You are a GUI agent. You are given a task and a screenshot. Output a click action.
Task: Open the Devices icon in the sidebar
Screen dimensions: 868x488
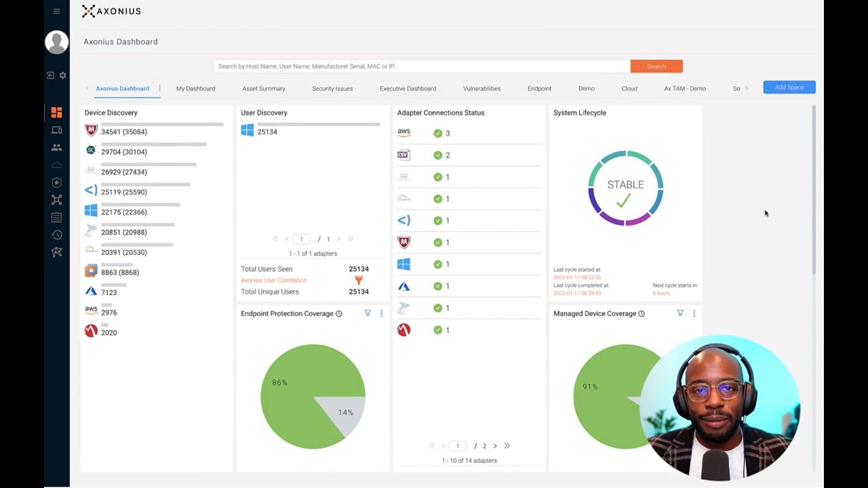pyautogui.click(x=56, y=130)
